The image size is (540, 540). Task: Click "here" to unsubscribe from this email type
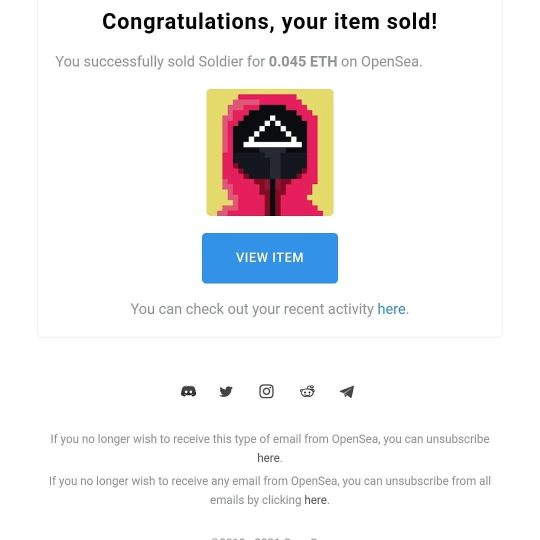tap(268, 458)
